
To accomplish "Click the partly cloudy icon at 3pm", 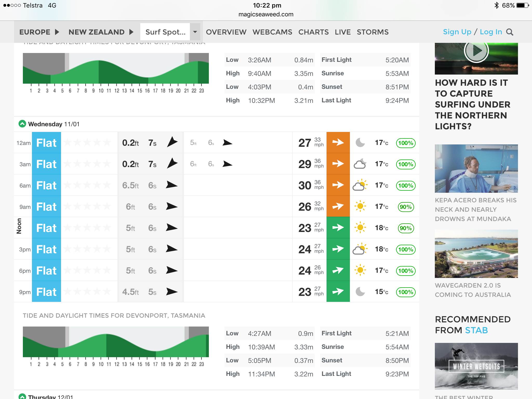I will [360, 249].
